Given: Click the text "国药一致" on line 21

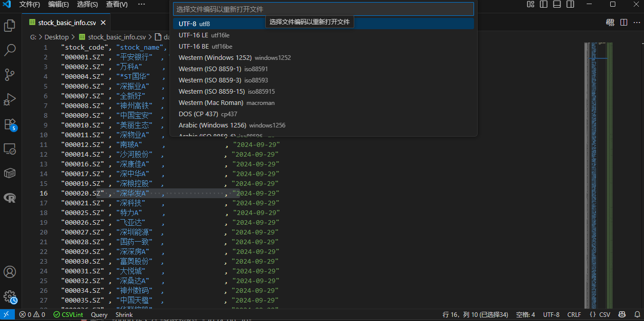Looking at the screenshot, I should (134, 242).
